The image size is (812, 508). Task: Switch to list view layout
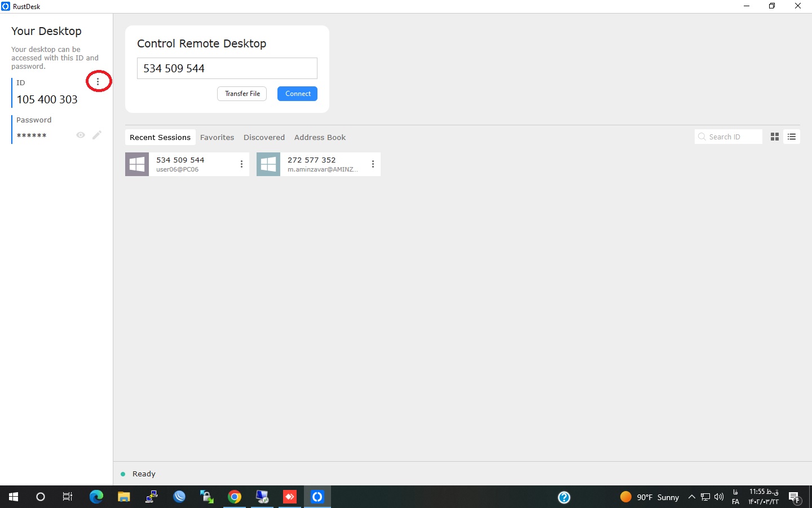(x=792, y=137)
